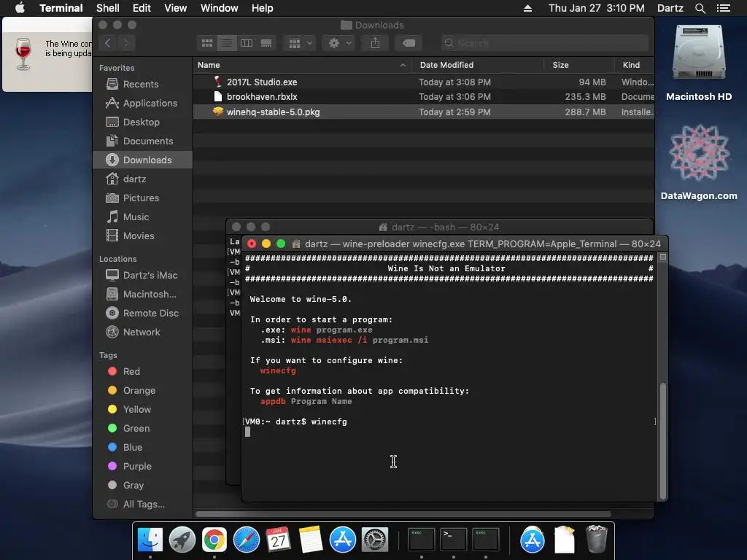This screenshot has height=560, width=747.
Task: Go back in Finder navigation
Action: [x=108, y=43]
